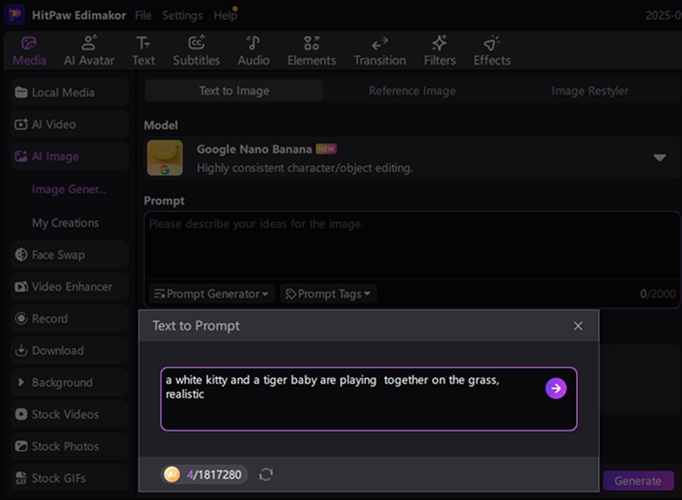682x500 pixels.
Task: Open Stock GIFs library
Action: 70,478
